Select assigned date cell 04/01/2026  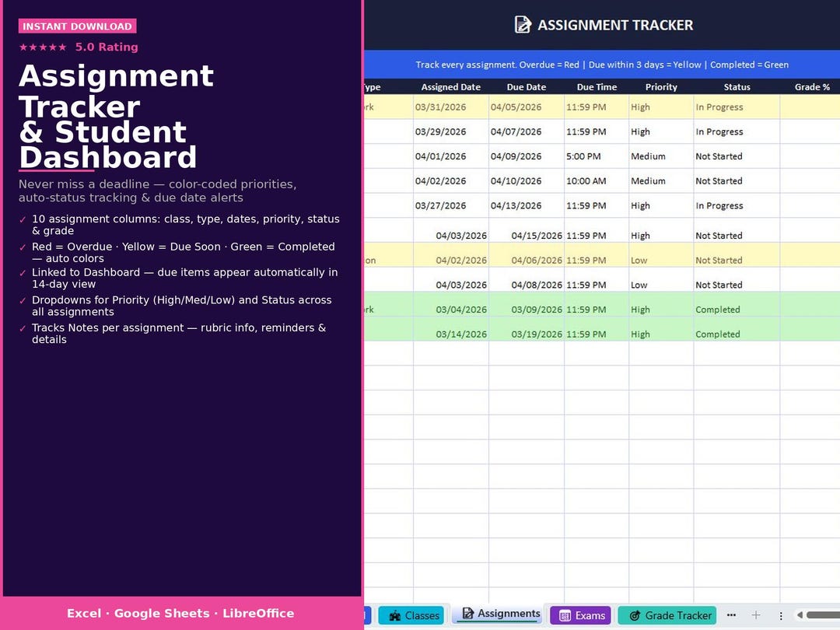click(x=451, y=156)
